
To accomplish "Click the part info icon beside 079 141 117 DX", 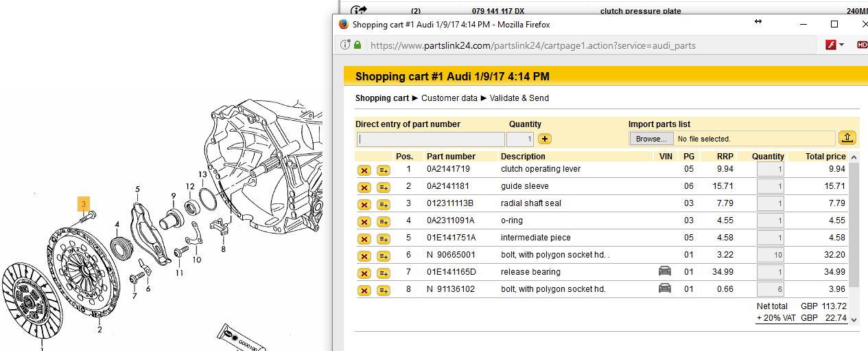I will point(359,10).
